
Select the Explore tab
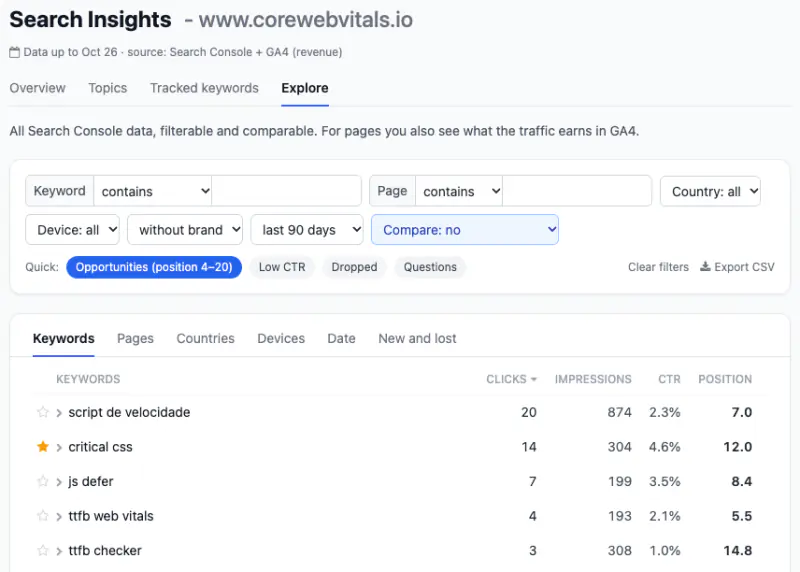point(305,88)
